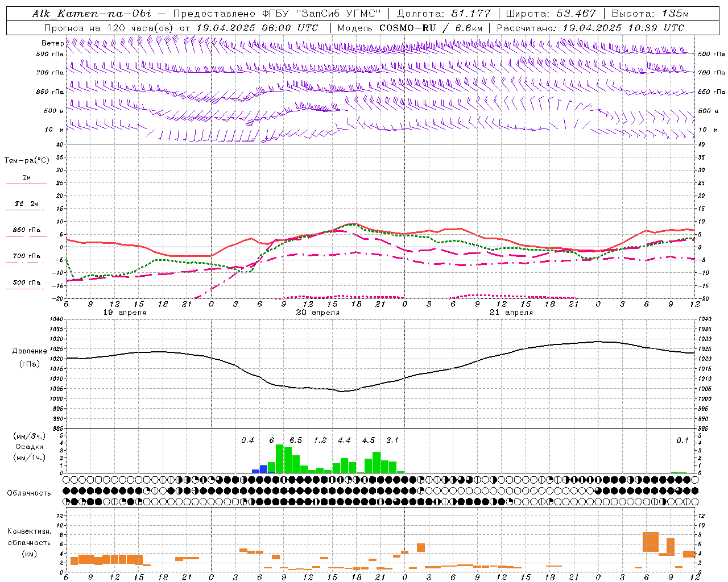Screen dimensions: 728x582
Task: Click the 20 апреля date label
Action: tap(317, 313)
